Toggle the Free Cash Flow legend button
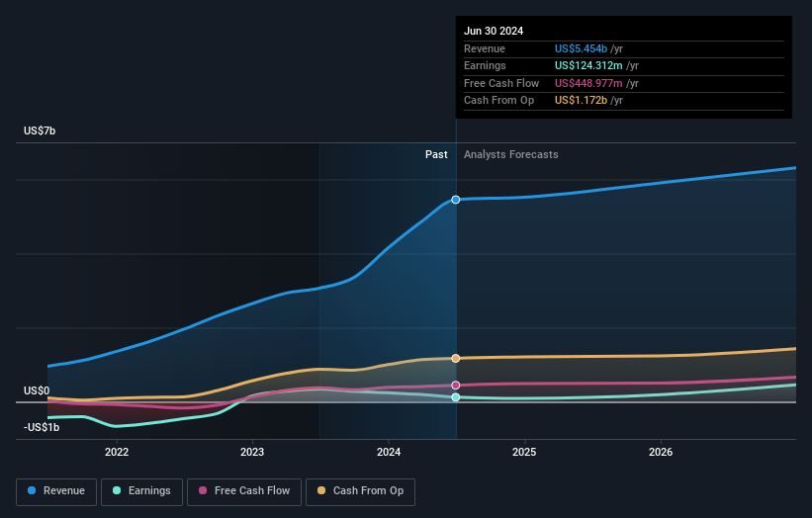812x518 pixels. pyautogui.click(x=244, y=491)
